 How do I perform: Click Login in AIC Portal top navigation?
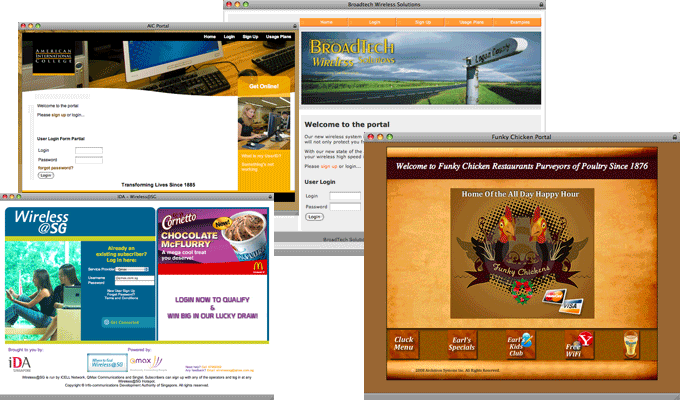229,37
